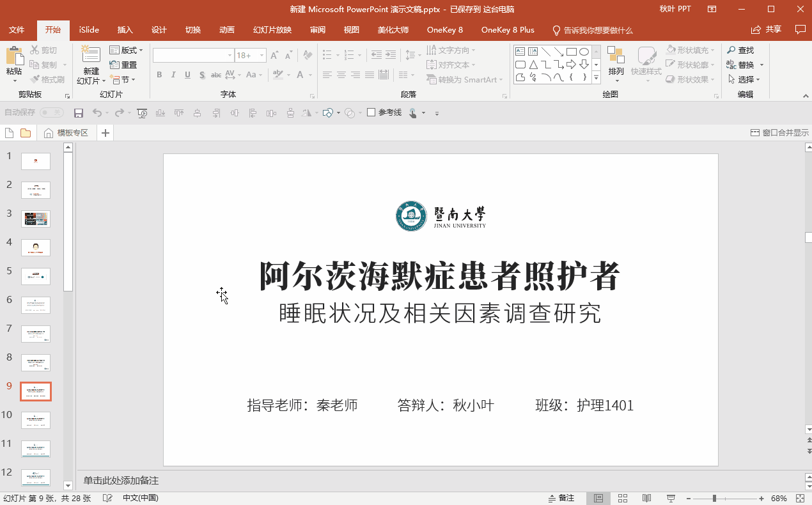Toggle Underline formatting button
This screenshot has width=812, height=505.
coord(187,75)
